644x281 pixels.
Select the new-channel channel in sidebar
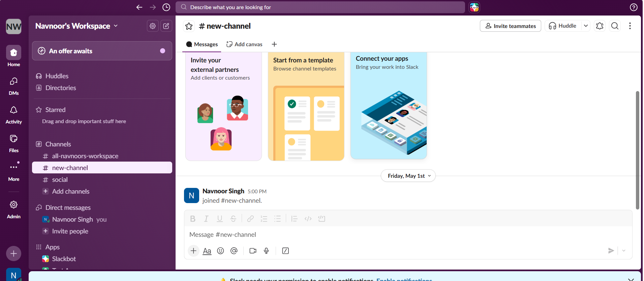[102, 168]
